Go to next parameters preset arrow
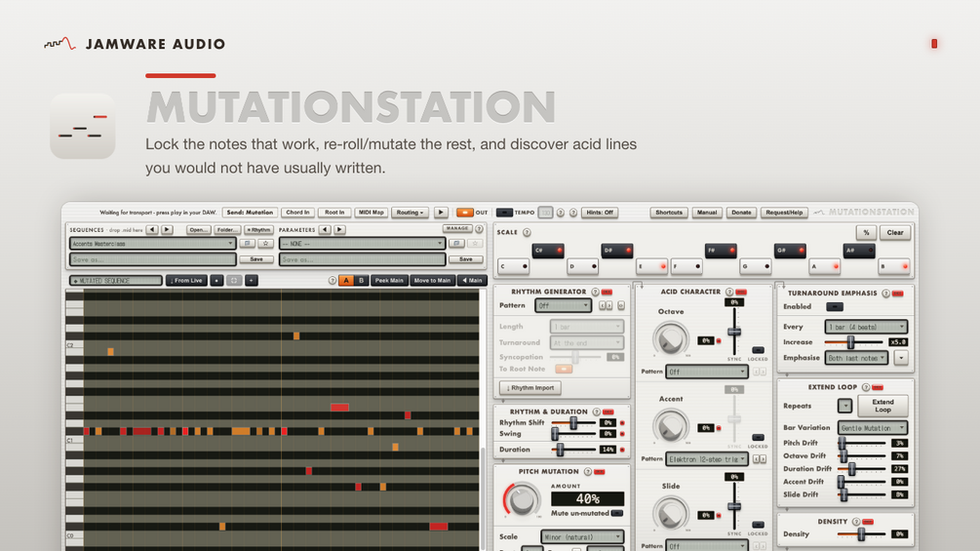This screenshot has height=551, width=980. tap(339, 229)
